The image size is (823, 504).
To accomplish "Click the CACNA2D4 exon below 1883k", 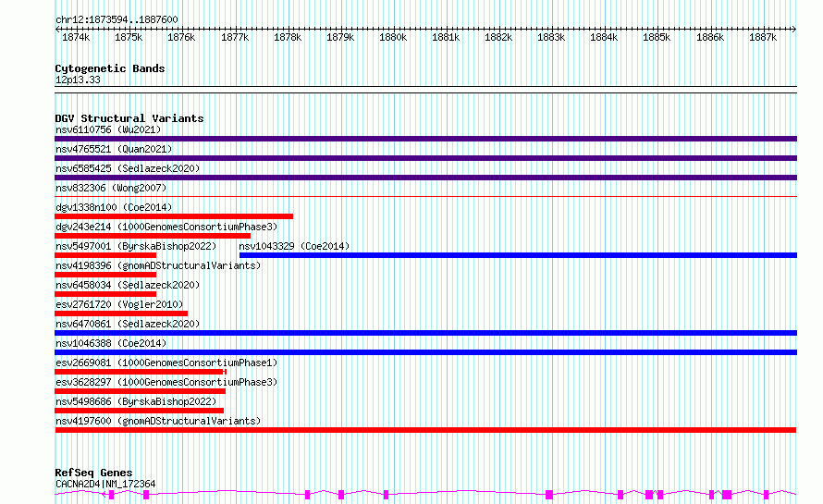I will pyautogui.click(x=549, y=495).
